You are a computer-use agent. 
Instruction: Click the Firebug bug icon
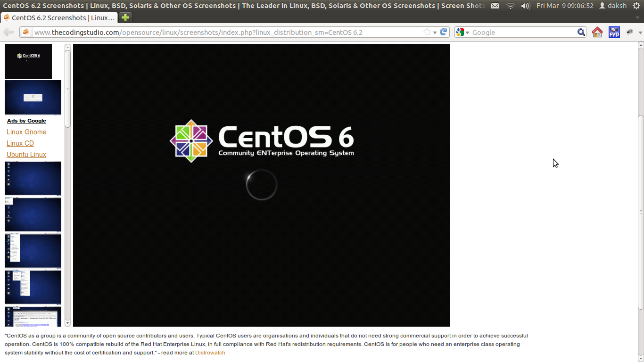pos(629,32)
